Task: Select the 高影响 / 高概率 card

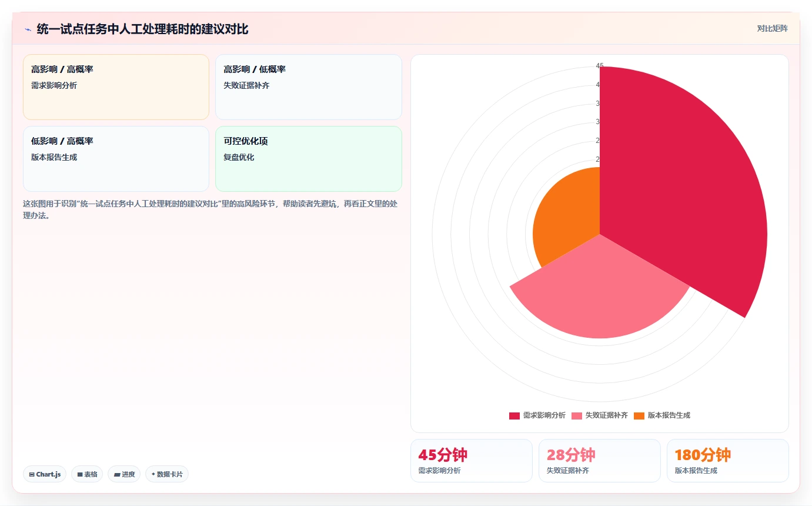Action: pyautogui.click(x=116, y=87)
